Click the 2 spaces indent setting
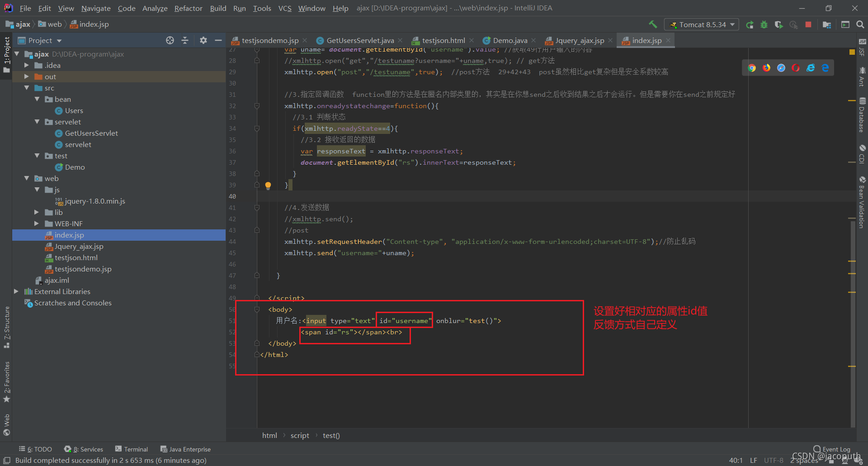The width and height of the screenshot is (868, 466). pos(804,460)
